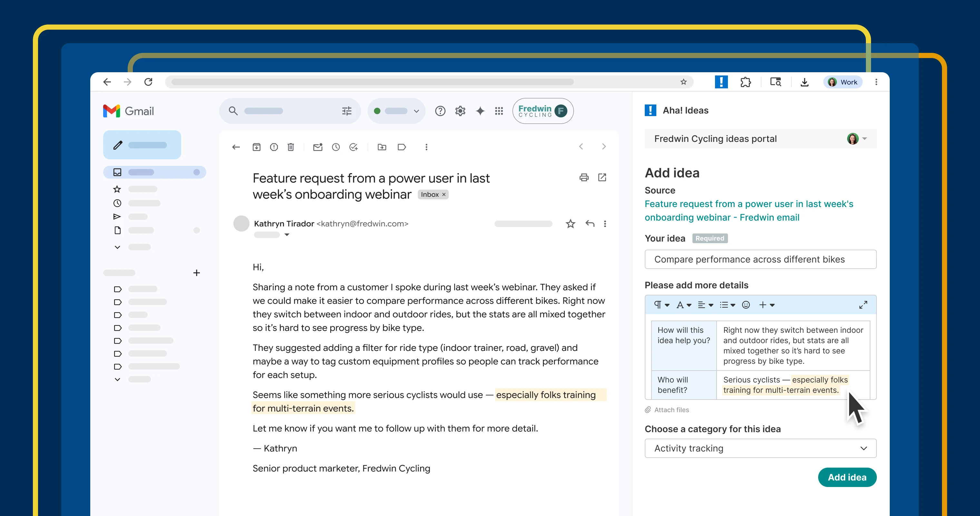The width and height of the screenshot is (980, 516).
Task: Expand sender details below Kathryn's name
Action: tap(287, 235)
